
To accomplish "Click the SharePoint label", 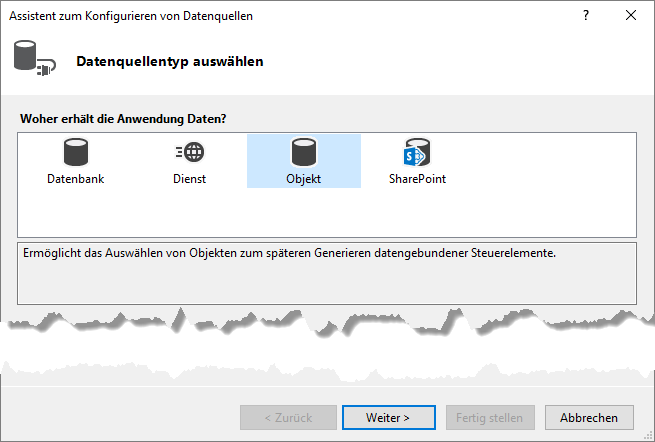I will [x=417, y=179].
